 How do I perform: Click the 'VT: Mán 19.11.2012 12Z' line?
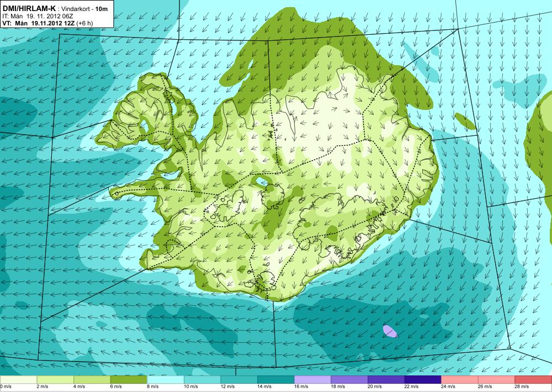coord(39,23)
